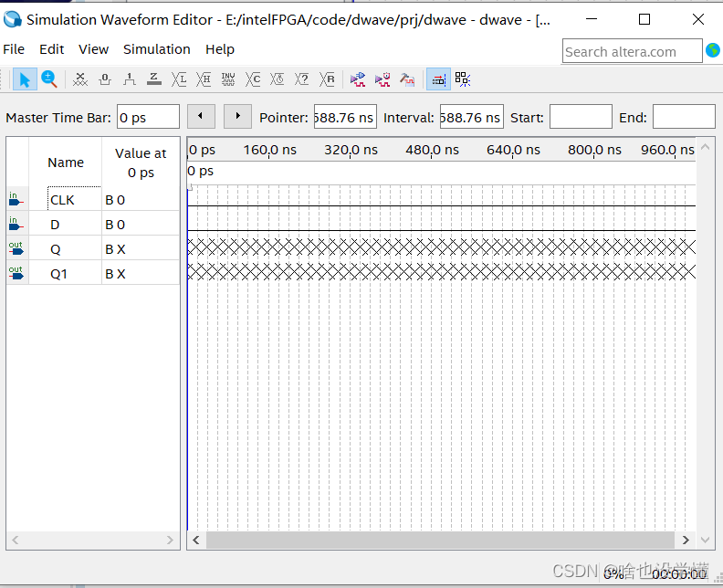Click the Q value B X cell
Image resolution: width=723 pixels, height=588 pixels.
[x=141, y=249]
